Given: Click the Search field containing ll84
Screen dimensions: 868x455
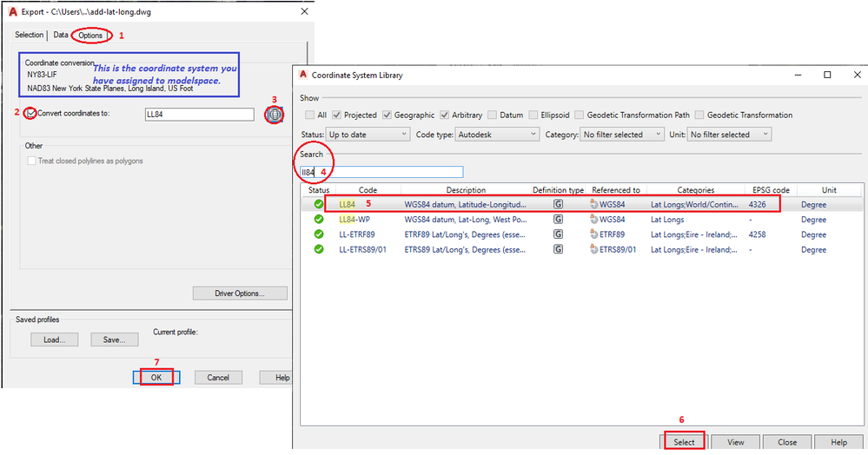Looking at the screenshot, I should click(x=381, y=172).
